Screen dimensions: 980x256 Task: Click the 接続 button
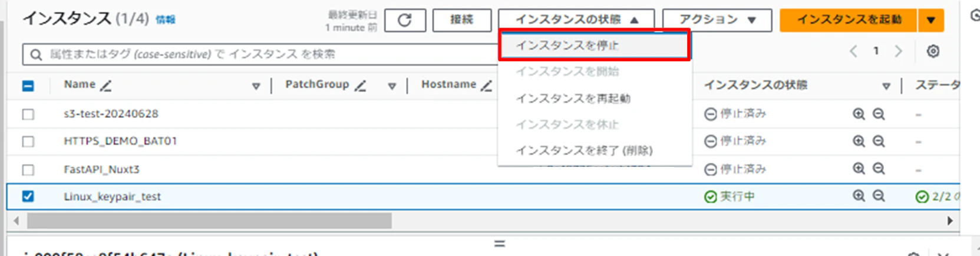(462, 20)
